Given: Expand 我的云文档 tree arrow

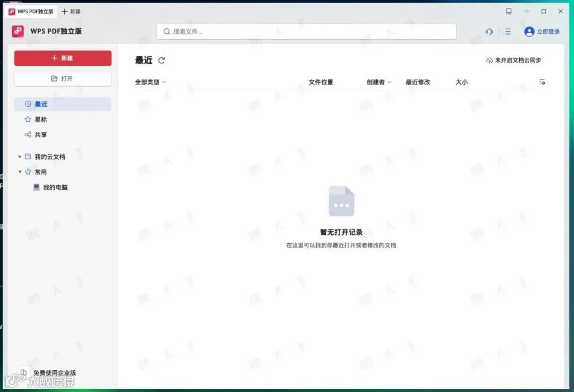Looking at the screenshot, I should [20, 157].
